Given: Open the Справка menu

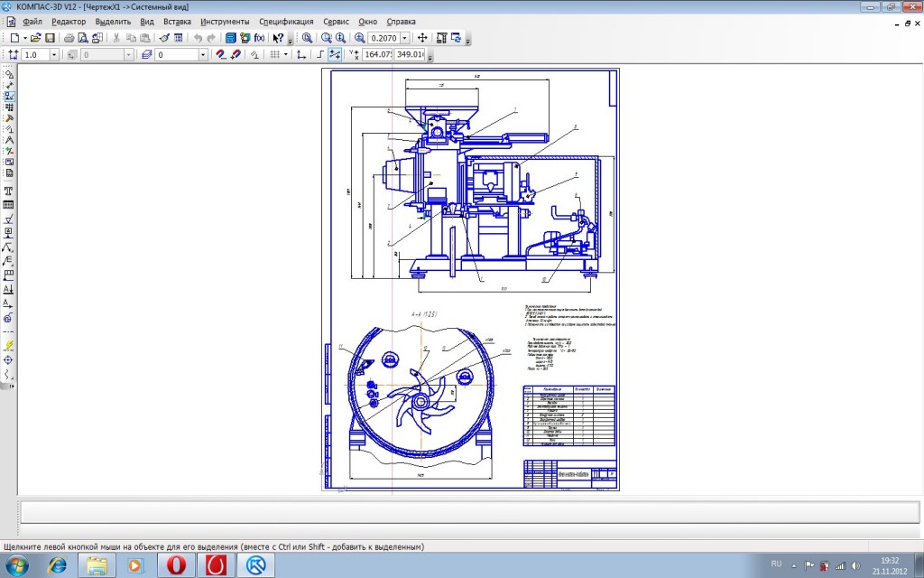Looking at the screenshot, I should [402, 22].
